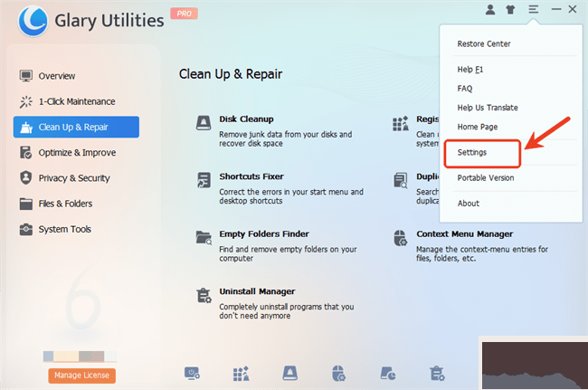The image size is (588, 390).
Task: Close the Glary Utilities window
Action: pyautogui.click(x=573, y=9)
